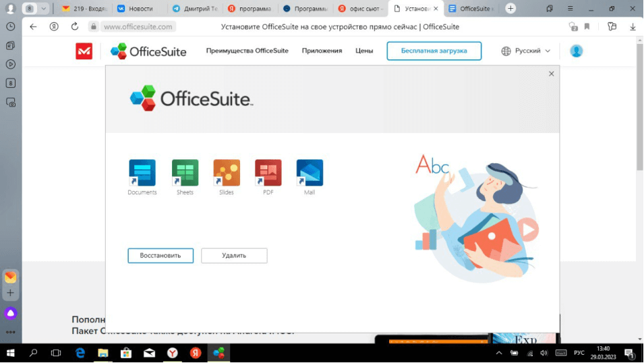
Task: Click the site lock security icon
Action: (x=94, y=26)
